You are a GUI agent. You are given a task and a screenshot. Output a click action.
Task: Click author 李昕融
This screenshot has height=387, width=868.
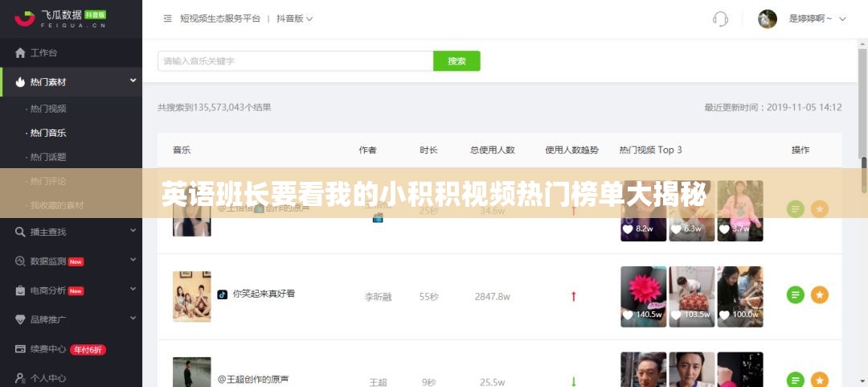pos(378,297)
